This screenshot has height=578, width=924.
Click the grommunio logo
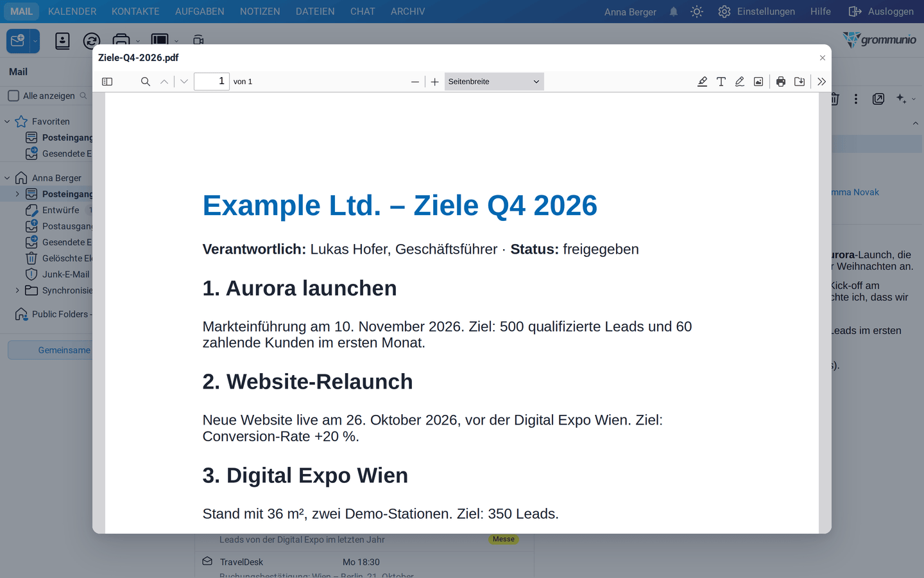[x=879, y=40]
